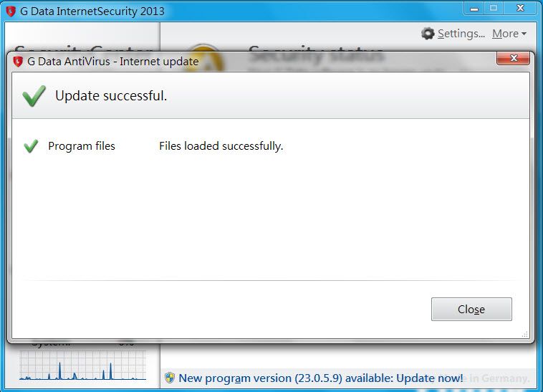This screenshot has width=543, height=392.
Task: Click the Settings gear icon
Action: (428, 34)
